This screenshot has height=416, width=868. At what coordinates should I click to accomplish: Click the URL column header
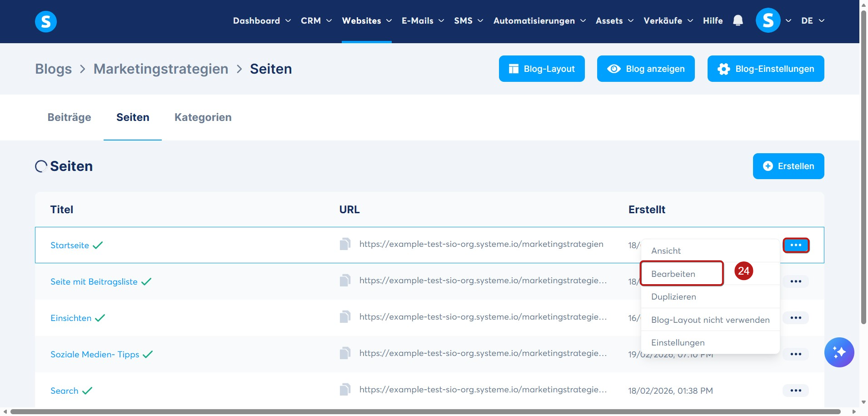[349, 210]
